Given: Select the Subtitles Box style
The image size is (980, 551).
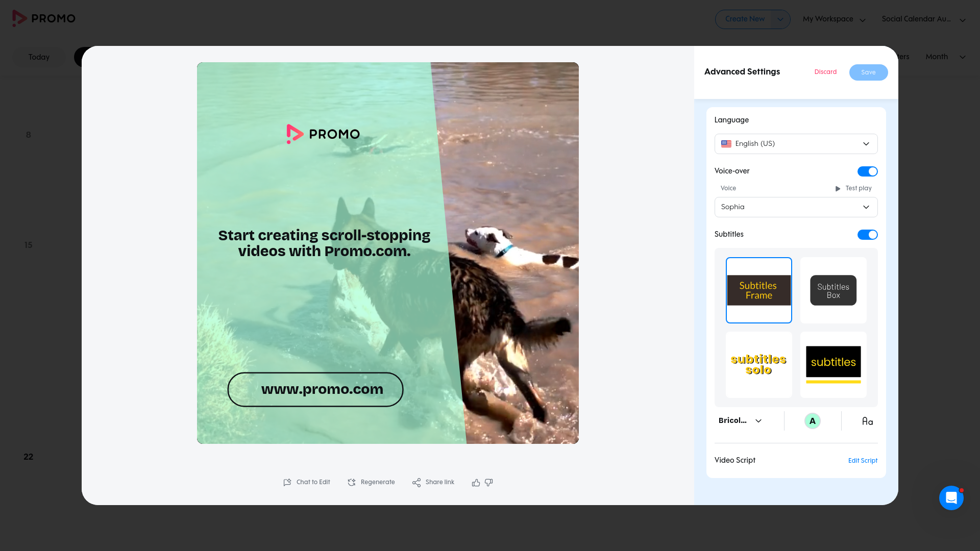Looking at the screenshot, I should (x=834, y=290).
